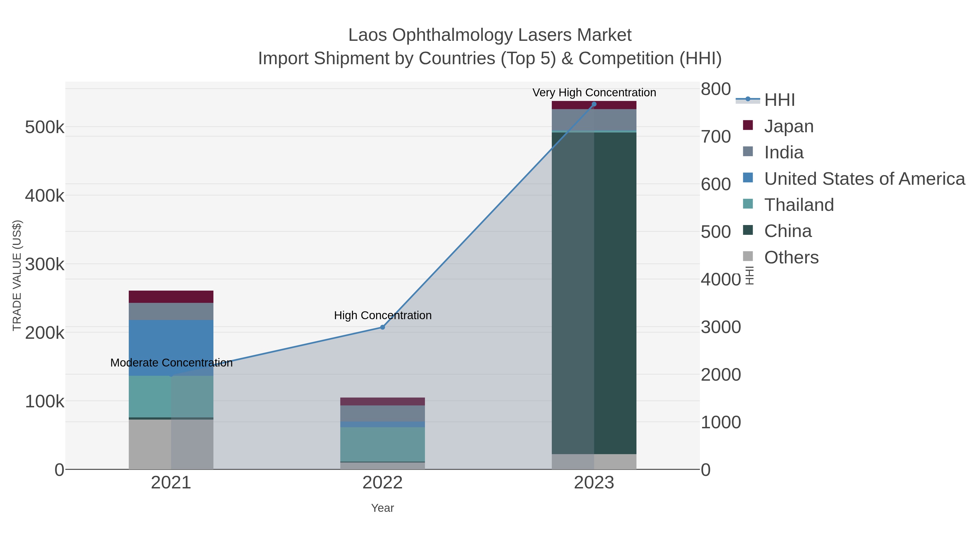
Task: Click the HHI line marker icon in legend
Action: pyautogui.click(x=748, y=99)
